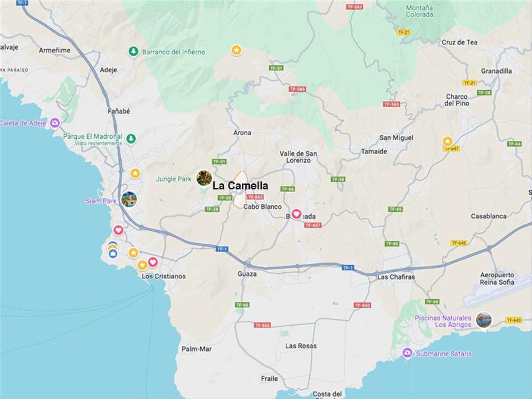Select the Las Chafiras town label
This screenshot has width=532, height=399.
[x=396, y=277]
